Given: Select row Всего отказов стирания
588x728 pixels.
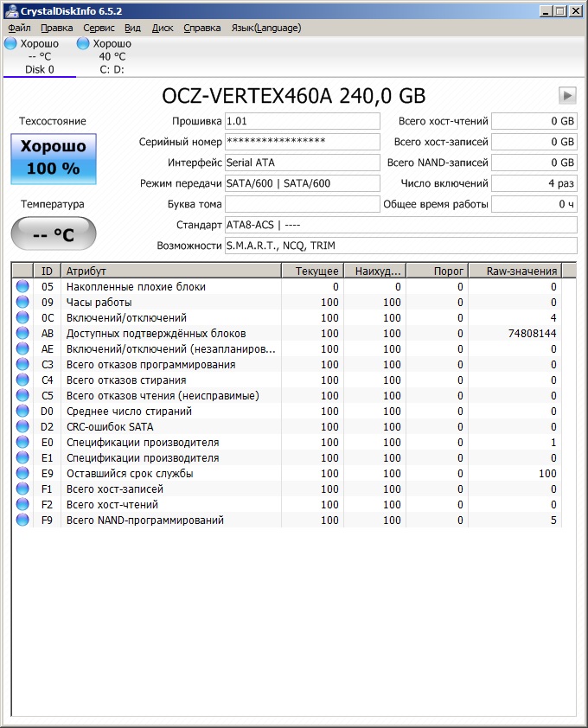Looking at the screenshot, I should coord(286,380).
